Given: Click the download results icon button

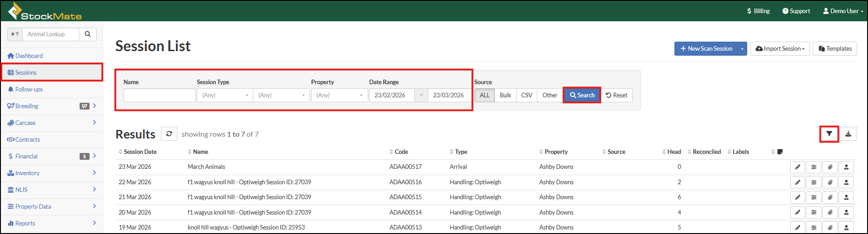Looking at the screenshot, I should click(x=848, y=134).
